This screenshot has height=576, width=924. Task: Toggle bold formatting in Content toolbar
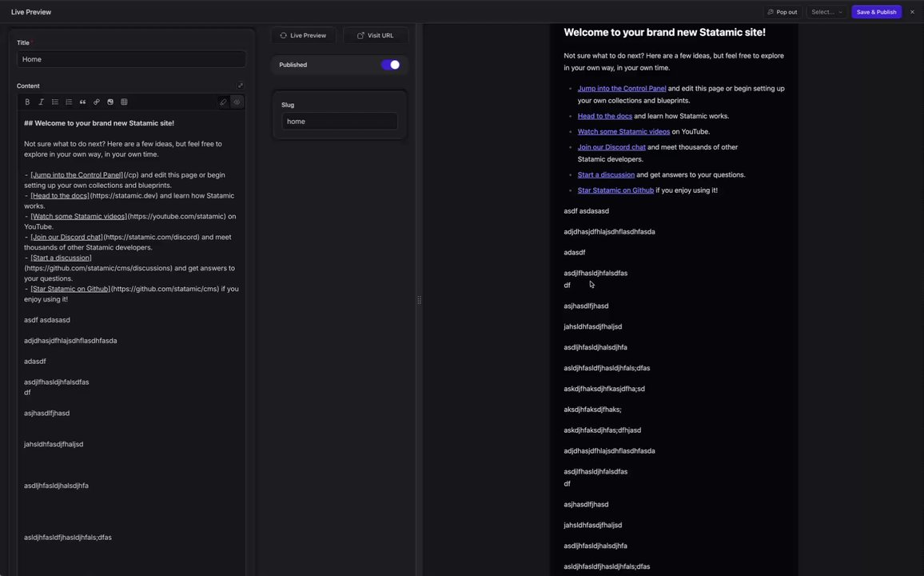pos(27,102)
